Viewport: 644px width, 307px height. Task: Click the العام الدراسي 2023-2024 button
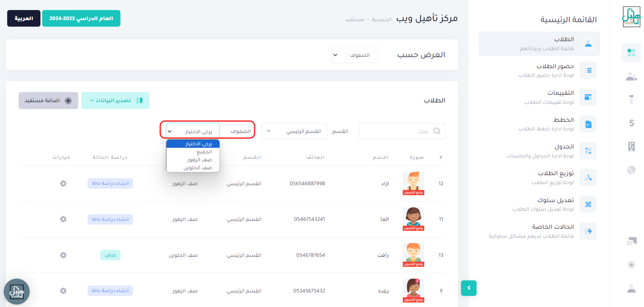pyautogui.click(x=81, y=18)
